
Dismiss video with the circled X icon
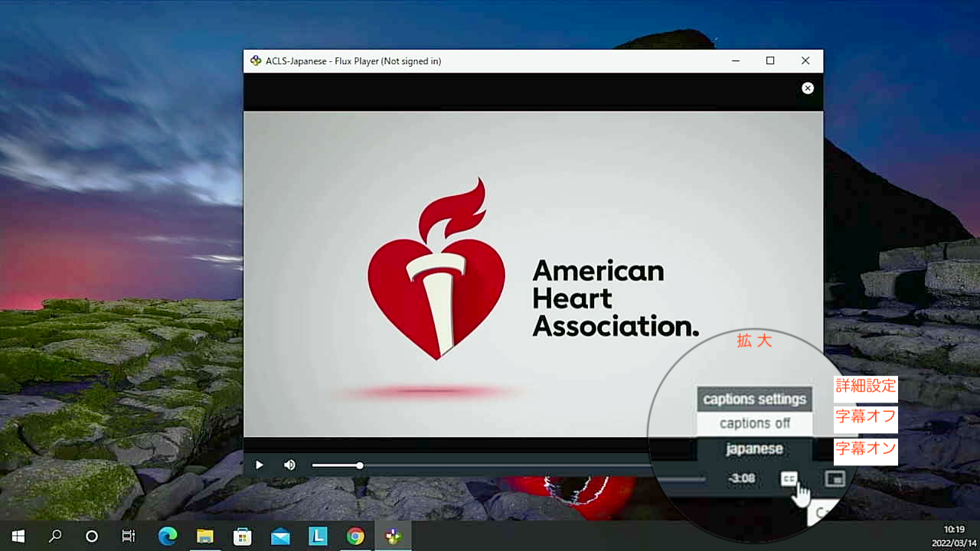coord(807,88)
